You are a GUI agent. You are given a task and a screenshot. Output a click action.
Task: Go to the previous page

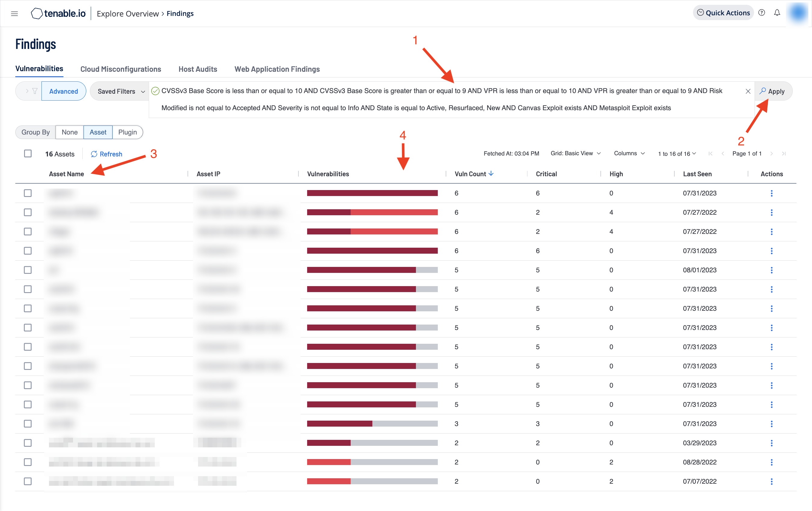coord(723,154)
